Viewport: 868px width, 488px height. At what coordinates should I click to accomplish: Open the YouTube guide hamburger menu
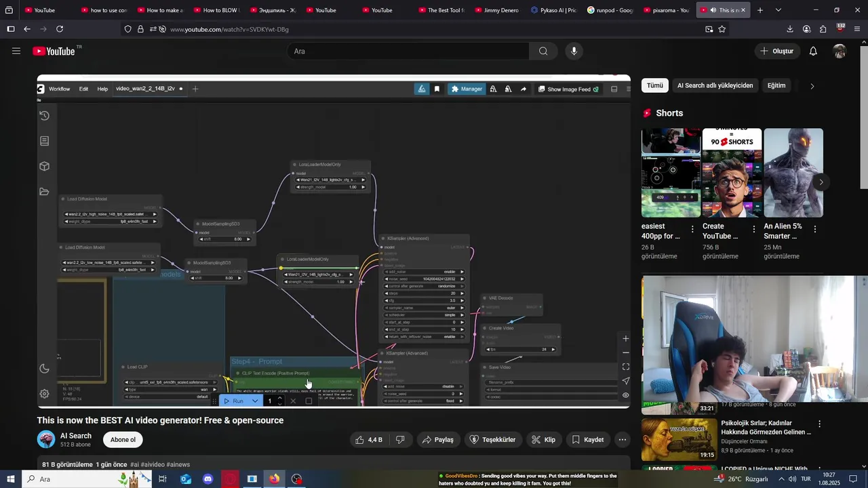point(16,51)
